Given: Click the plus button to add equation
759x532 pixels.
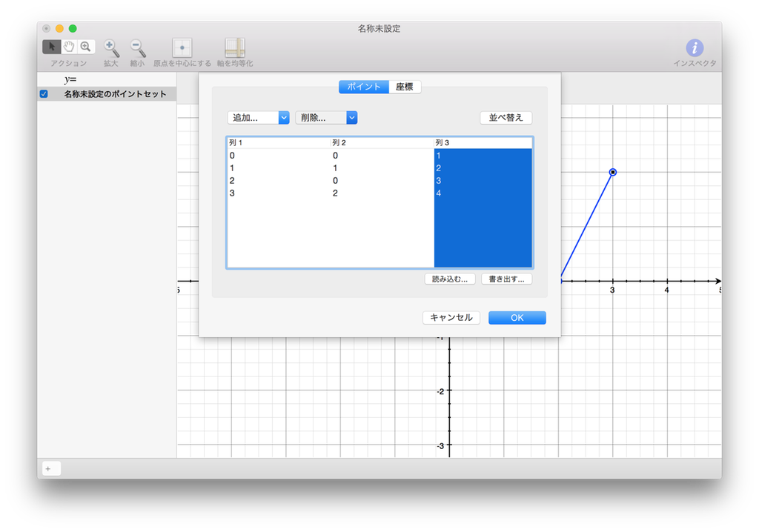Looking at the screenshot, I should pos(49,468).
